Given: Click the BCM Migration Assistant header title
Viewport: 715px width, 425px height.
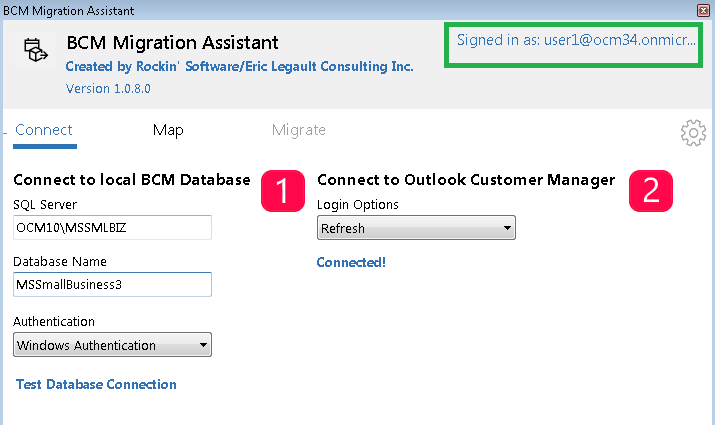Looking at the screenshot, I should click(x=172, y=43).
